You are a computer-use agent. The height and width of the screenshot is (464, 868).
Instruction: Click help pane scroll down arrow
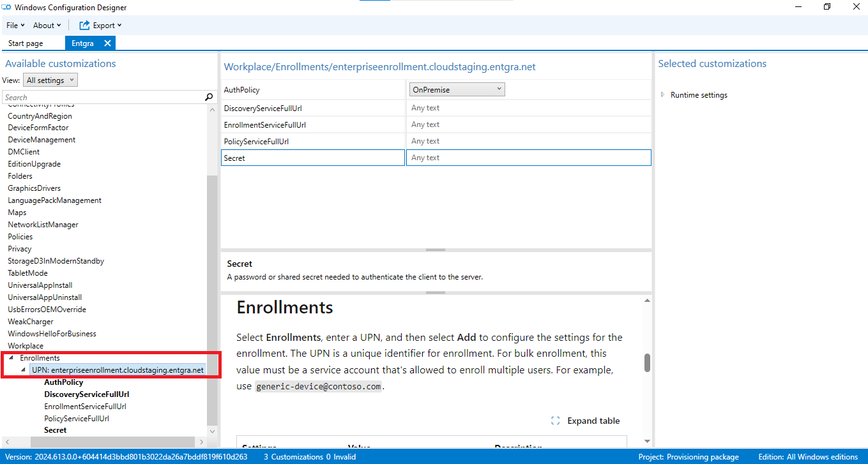647,441
